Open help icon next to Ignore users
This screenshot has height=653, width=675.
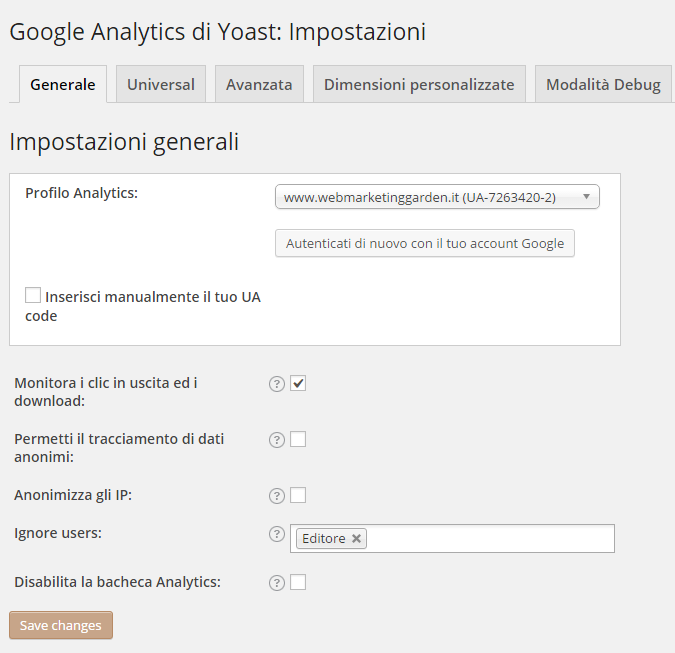[x=277, y=534]
